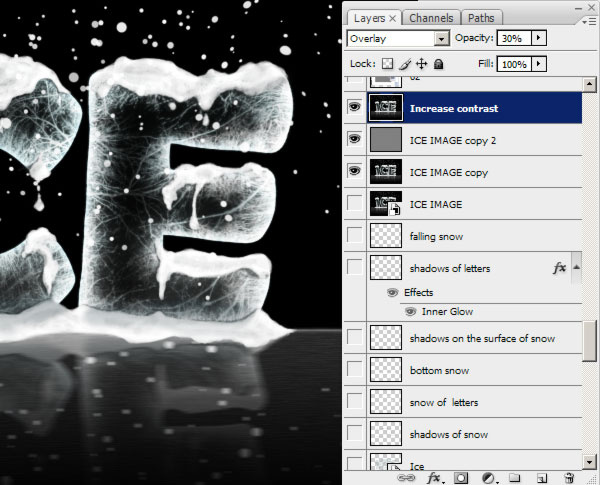Open the Fill slider arrow
The height and width of the screenshot is (485, 600).
pyautogui.click(x=540, y=64)
